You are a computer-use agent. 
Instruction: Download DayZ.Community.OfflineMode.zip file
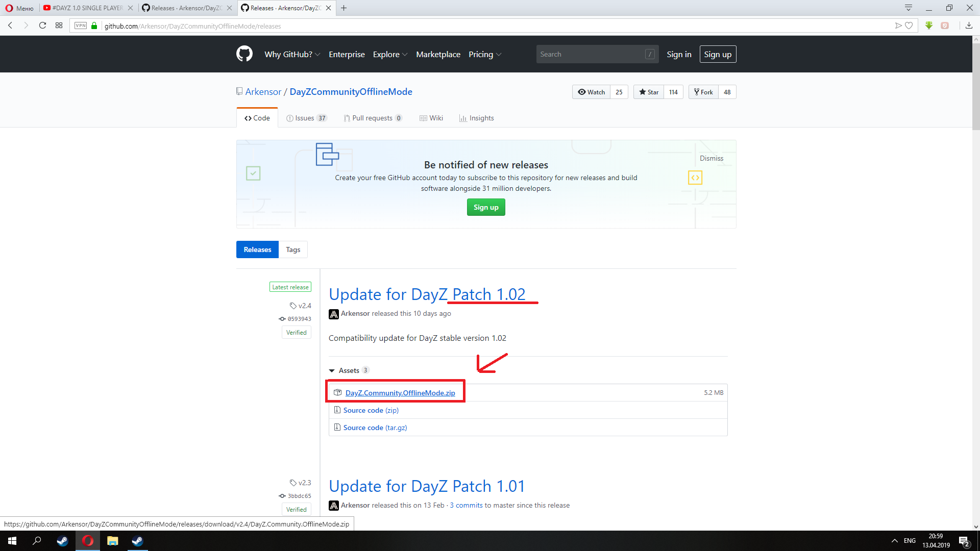point(400,393)
